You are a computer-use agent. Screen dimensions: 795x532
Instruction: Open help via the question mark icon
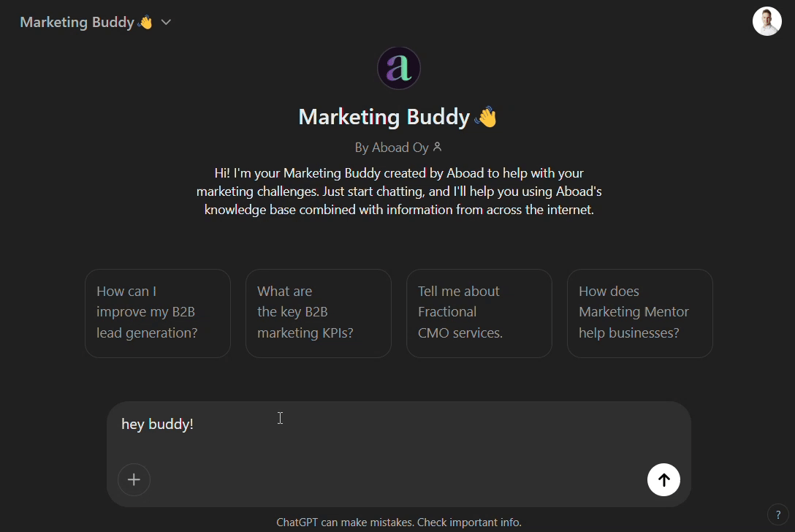pyautogui.click(x=777, y=514)
